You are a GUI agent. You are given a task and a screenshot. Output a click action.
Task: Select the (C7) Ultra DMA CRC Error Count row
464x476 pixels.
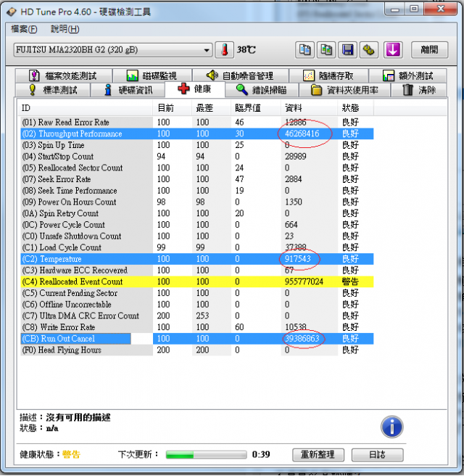coord(196,316)
